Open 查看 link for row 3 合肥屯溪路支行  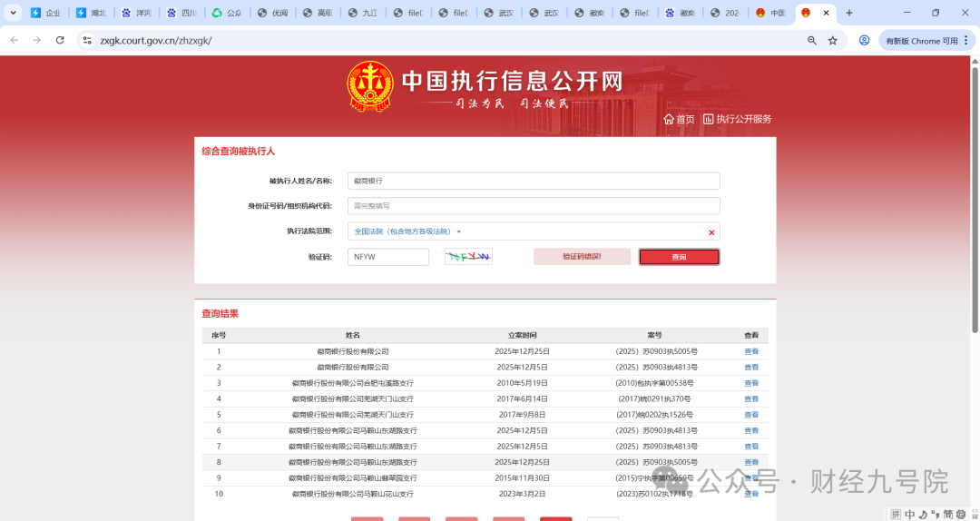click(x=751, y=383)
